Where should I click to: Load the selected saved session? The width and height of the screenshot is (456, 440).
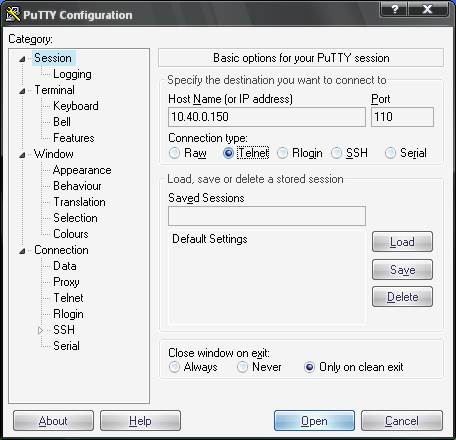(402, 242)
